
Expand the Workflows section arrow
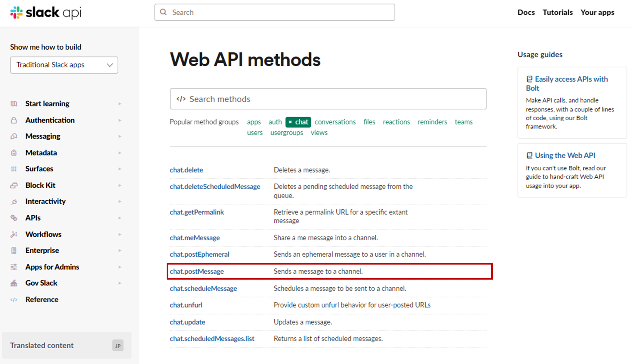pos(120,234)
